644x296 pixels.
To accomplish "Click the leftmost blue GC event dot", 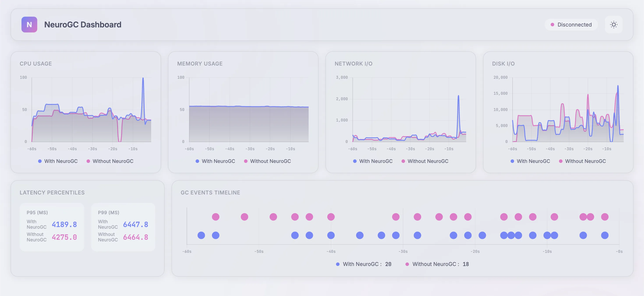I will pyautogui.click(x=201, y=235).
